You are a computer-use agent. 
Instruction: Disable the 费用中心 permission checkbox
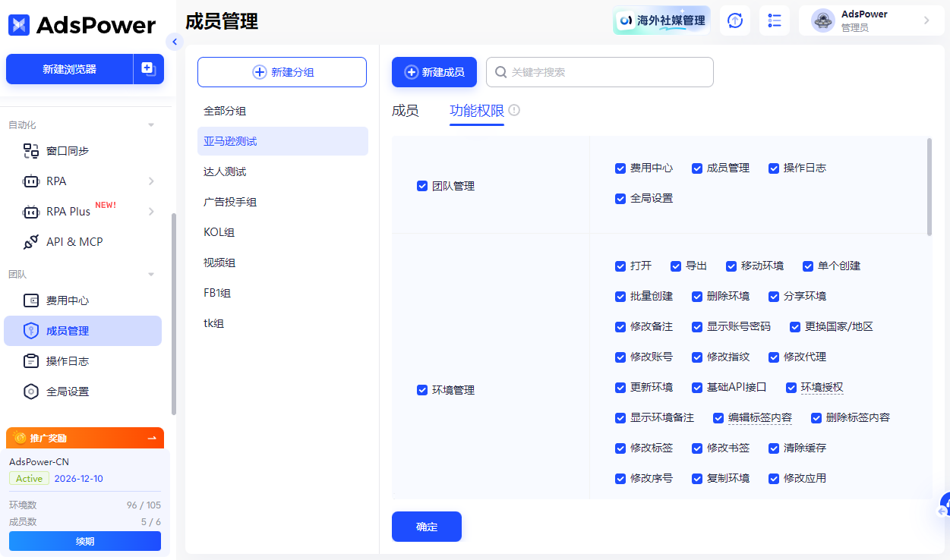(620, 168)
